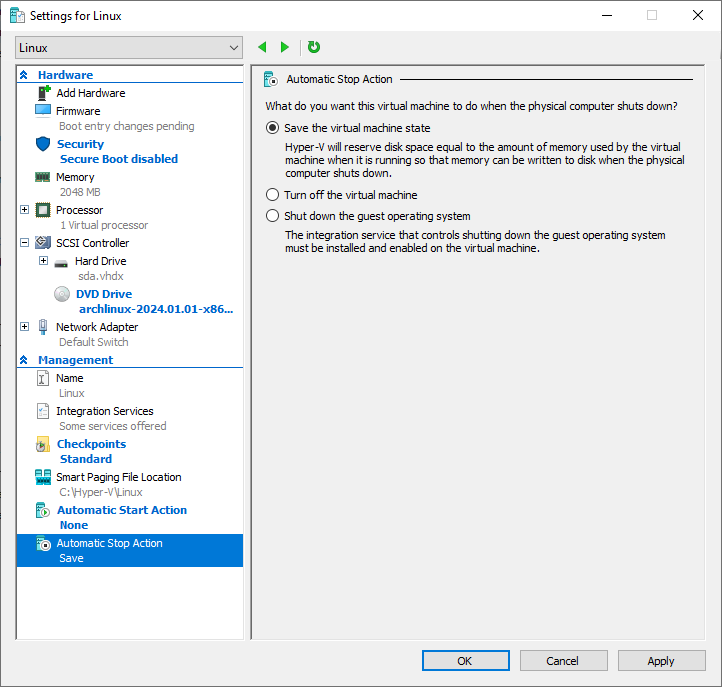Open the Security settings page
The width and height of the screenshot is (722, 687).
(x=80, y=144)
